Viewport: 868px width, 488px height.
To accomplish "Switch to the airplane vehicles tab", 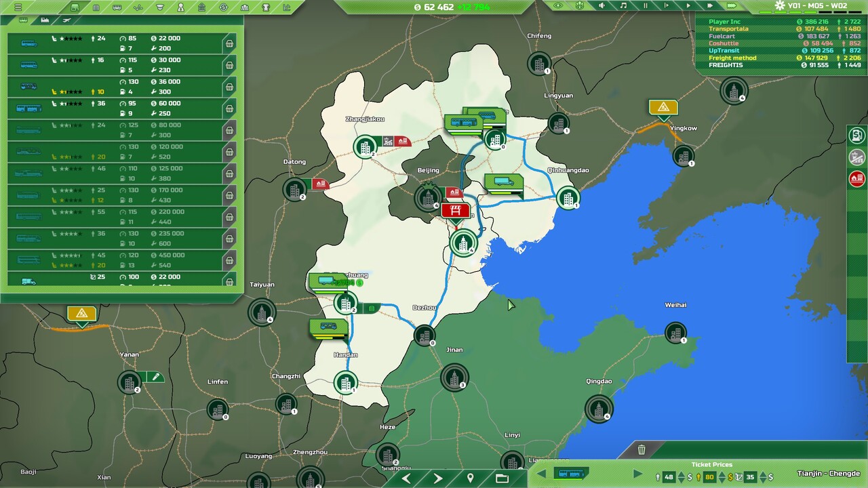I will click(66, 20).
